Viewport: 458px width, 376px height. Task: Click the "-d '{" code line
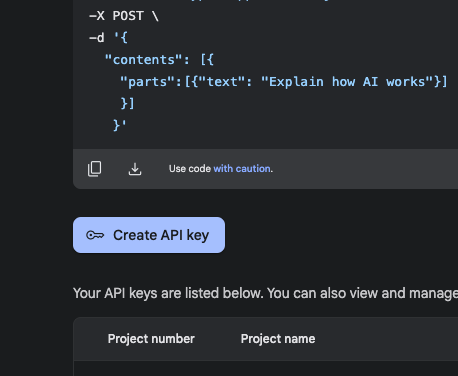[x=108, y=38]
